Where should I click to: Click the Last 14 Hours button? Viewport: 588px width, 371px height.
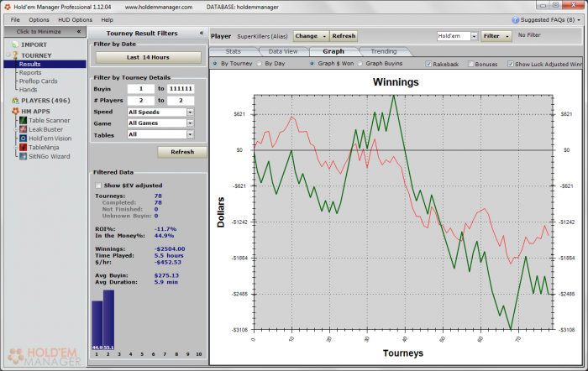149,57
